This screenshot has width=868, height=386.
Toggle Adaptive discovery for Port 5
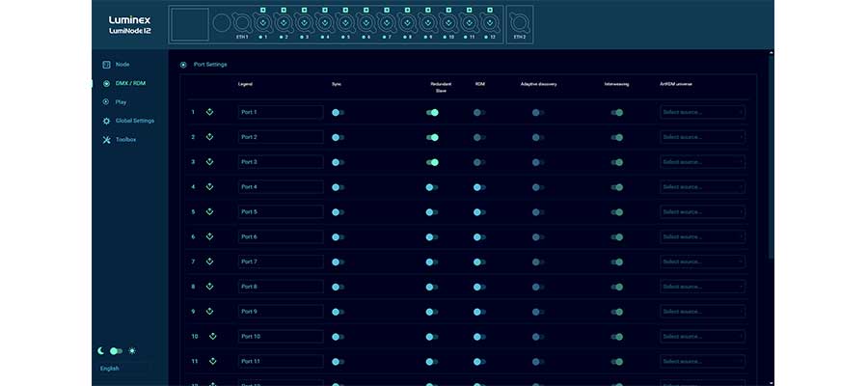[x=538, y=212]
